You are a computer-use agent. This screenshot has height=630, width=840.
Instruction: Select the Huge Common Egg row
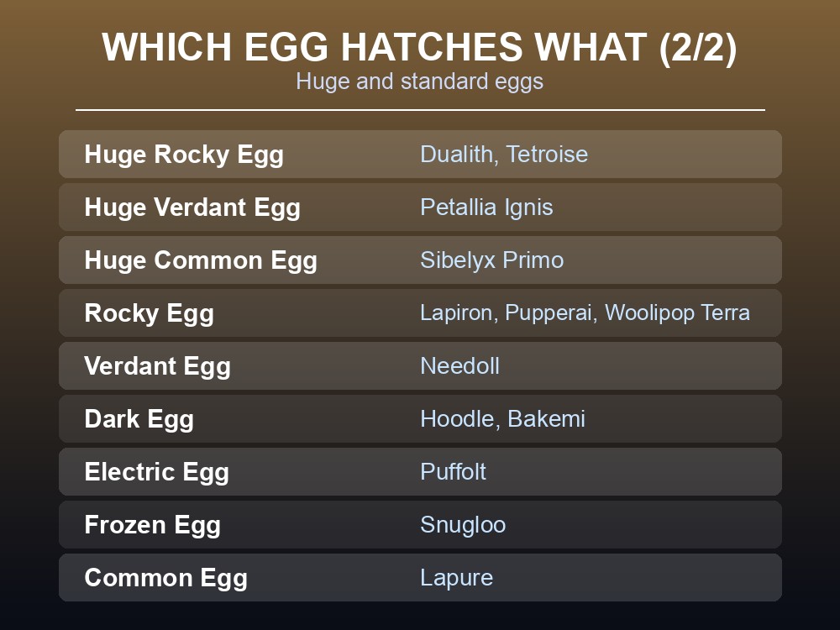[420, 260]
